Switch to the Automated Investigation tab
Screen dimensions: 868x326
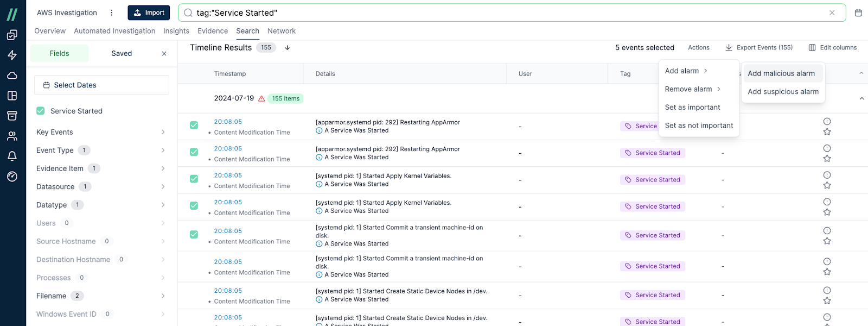[114, 31]
